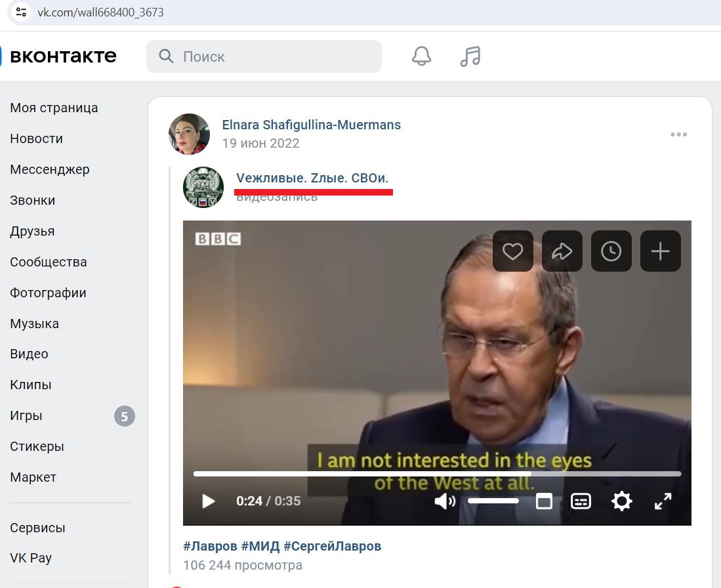The image size is (721, 588).
Task: Open Мессенджер in sidebar
Action: pyautogui.click(x=50, y=169)
